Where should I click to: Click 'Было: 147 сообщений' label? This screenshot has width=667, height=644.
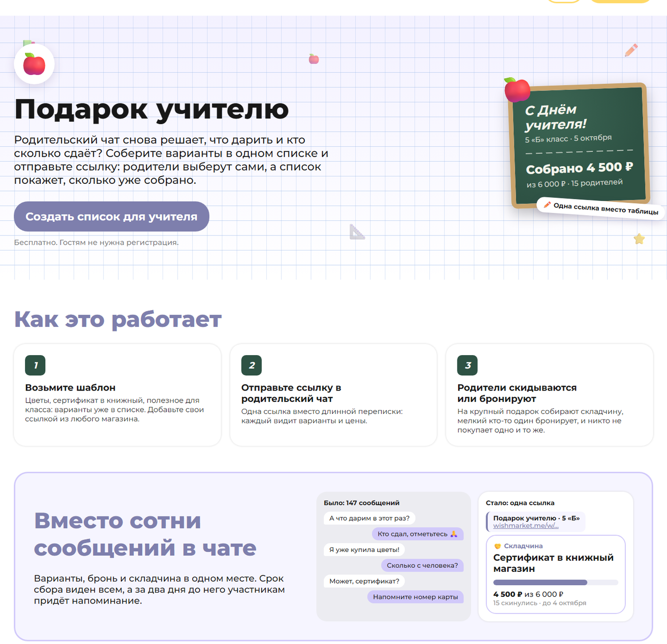pyautogui.click(x=361, y=503)
